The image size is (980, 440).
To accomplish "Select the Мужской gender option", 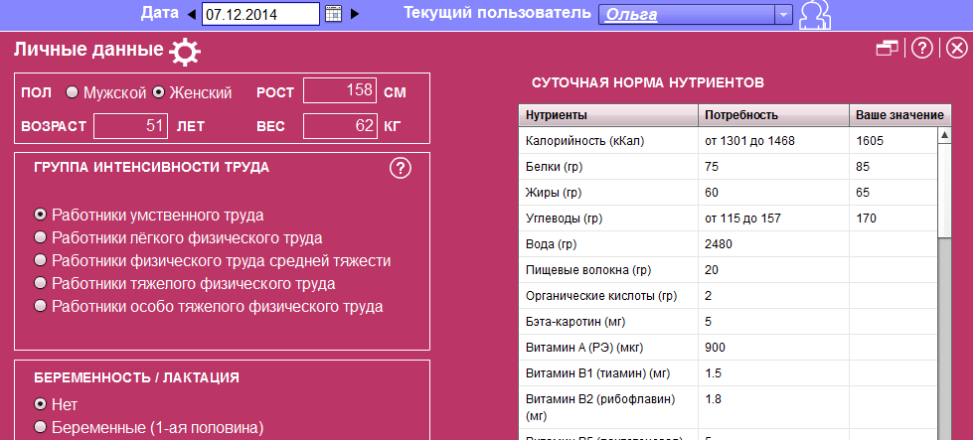I will click(72, 92).
